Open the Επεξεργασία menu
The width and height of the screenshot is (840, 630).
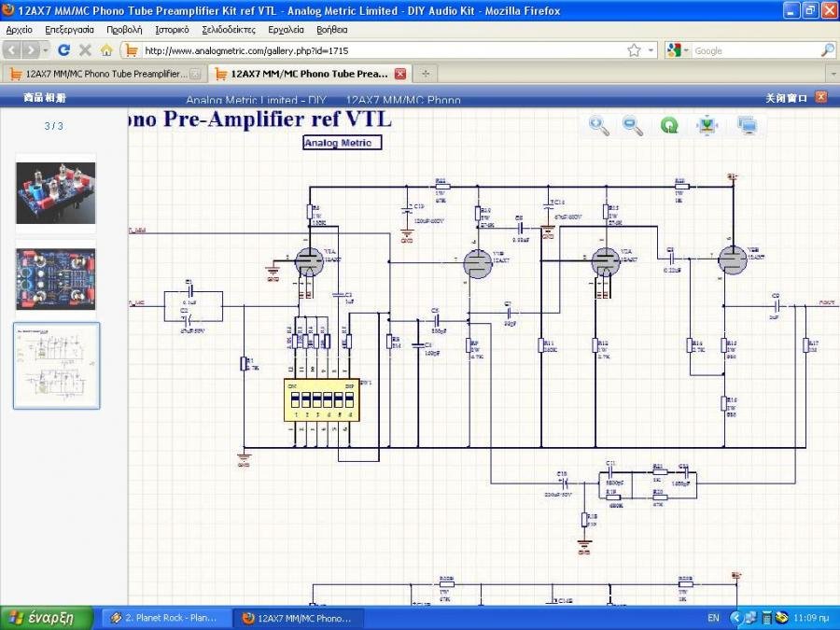click(x=69, y=30)
